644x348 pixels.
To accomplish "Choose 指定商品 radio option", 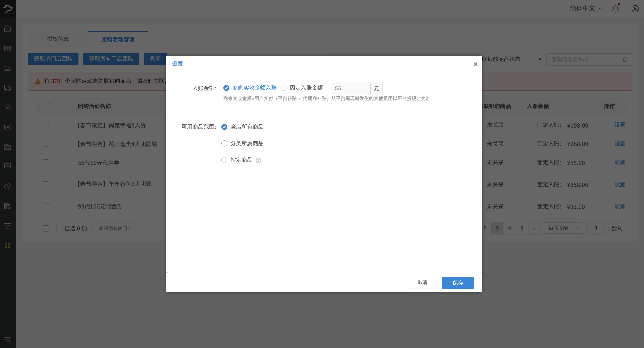I will pos(224,160).
